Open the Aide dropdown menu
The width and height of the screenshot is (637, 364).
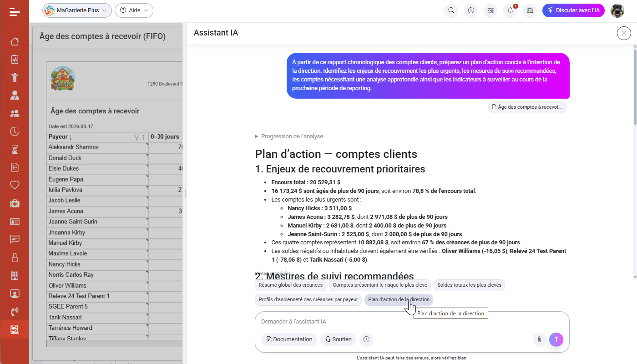(134, 10)
